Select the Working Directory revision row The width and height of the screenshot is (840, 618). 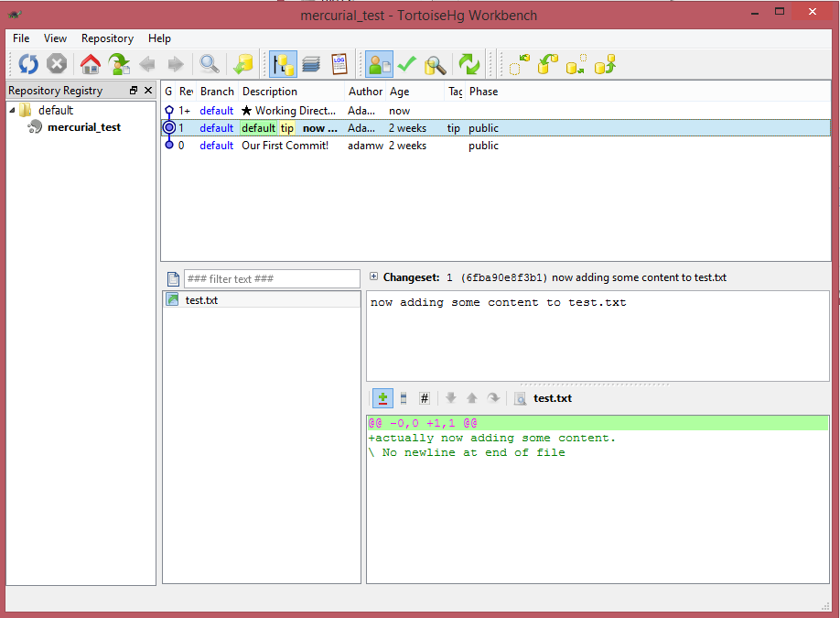[496, 111]
